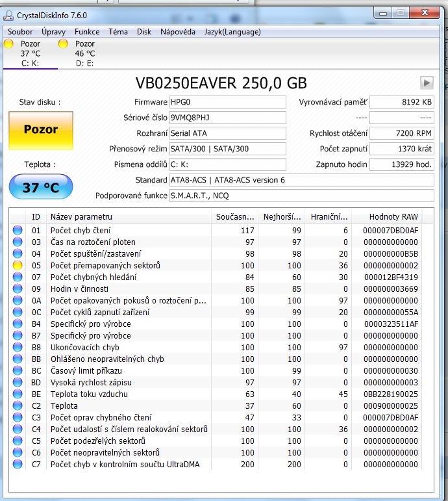Click the yellow status icon for disk C: K:
This screenshot has height=501, width=448.
[x=8, y=44]
